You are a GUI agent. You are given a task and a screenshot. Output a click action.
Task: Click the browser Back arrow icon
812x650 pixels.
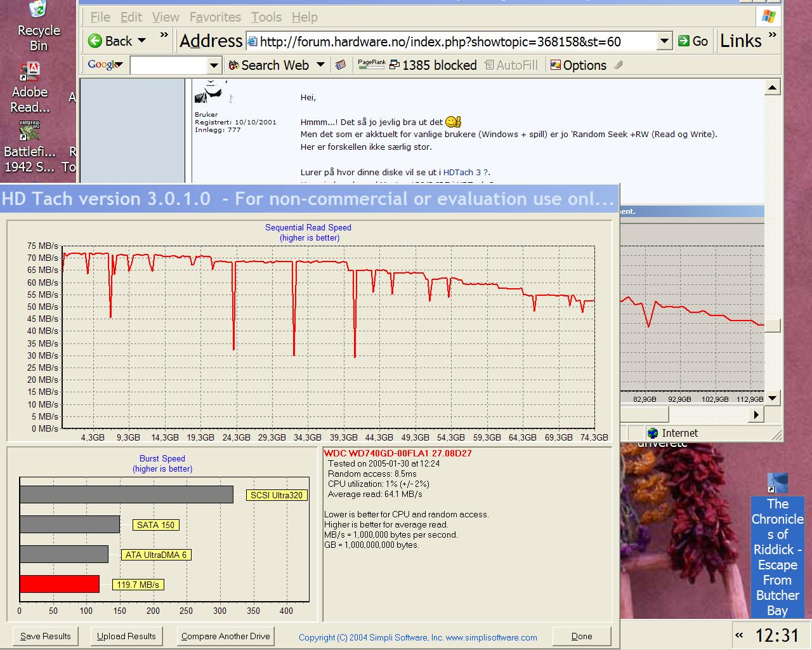pyautogui.click(x=95, y=41)
